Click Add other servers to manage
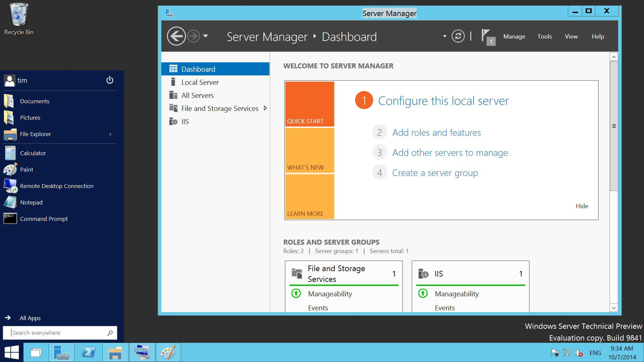The width and height of the screenshot is (644, 362). pos(449,152)
